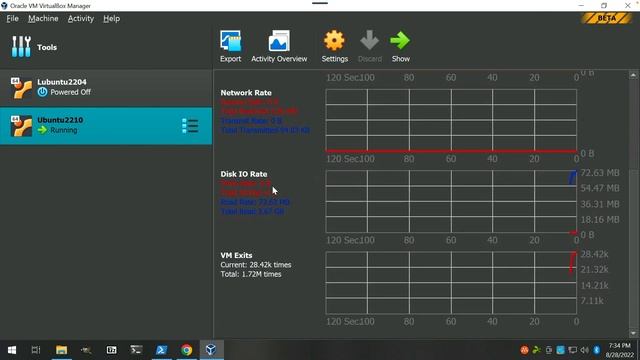This screenshot has height=360, width=640.
Task: Select the Ubuntu2210 running machine
Action: pos(106,126)
